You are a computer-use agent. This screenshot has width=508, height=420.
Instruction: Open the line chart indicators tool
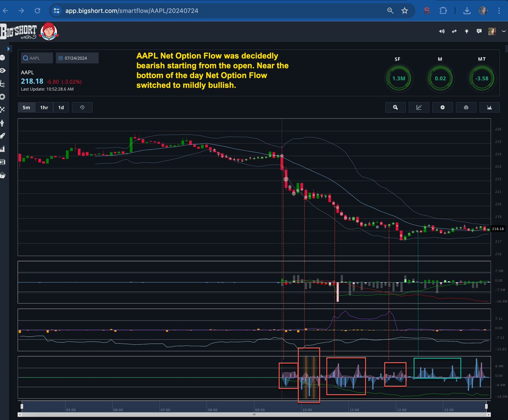click(419, 107)
